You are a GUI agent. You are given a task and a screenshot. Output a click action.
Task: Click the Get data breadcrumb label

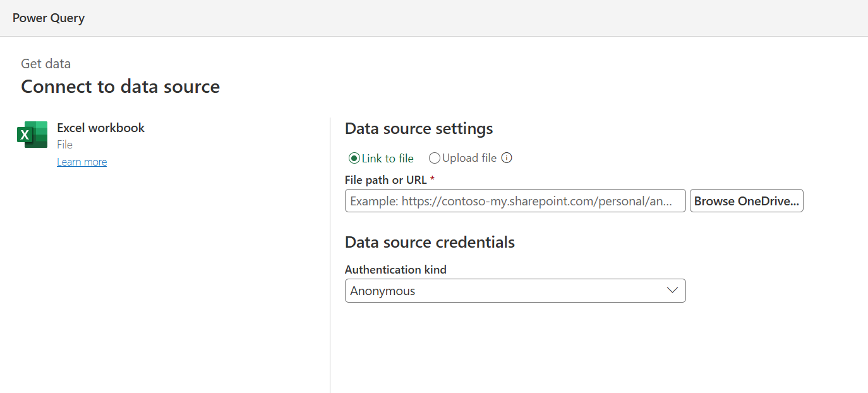click(45, 63)
